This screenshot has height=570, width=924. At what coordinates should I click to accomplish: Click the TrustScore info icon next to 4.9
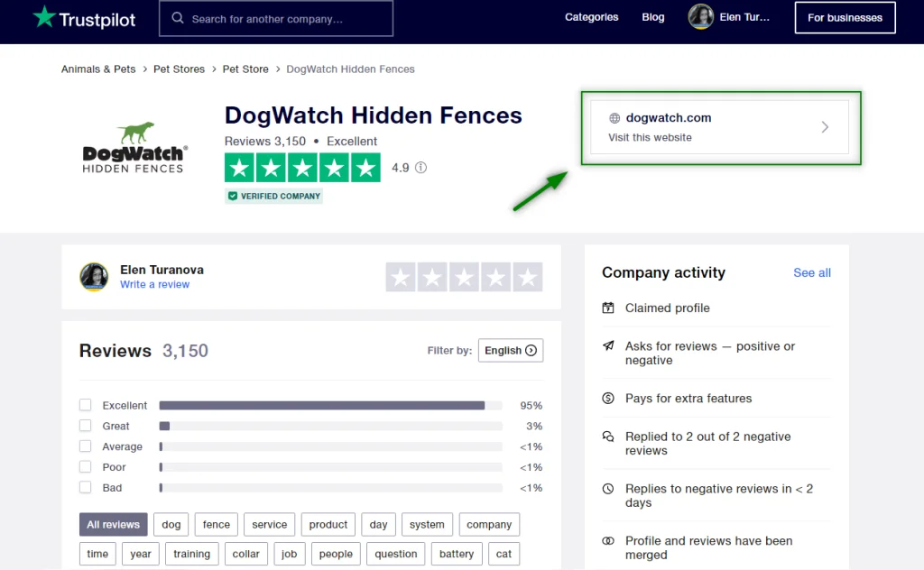click(x=420, y=168)
